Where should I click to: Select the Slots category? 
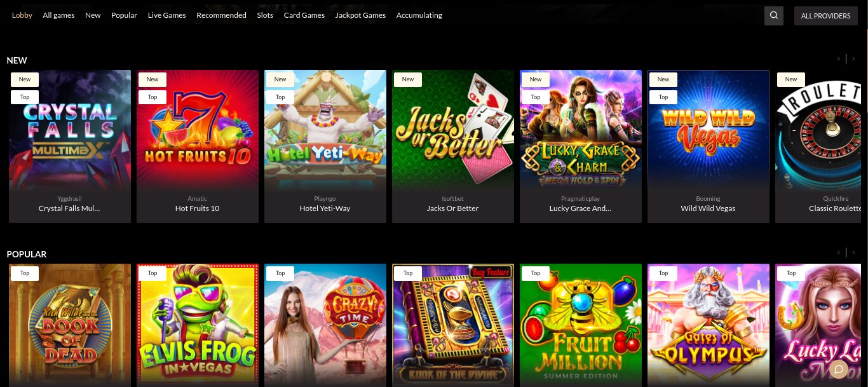[x=265, y=15]
